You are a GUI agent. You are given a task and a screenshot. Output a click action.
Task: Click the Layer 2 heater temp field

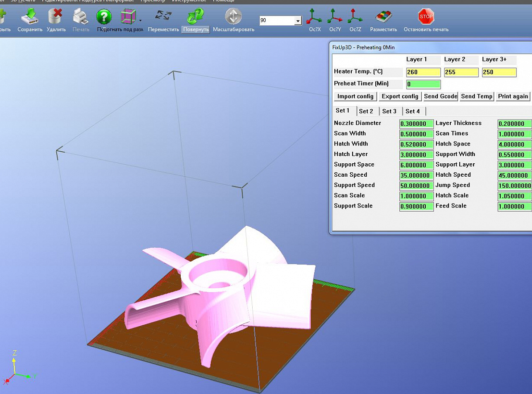(x=461, y=72)
